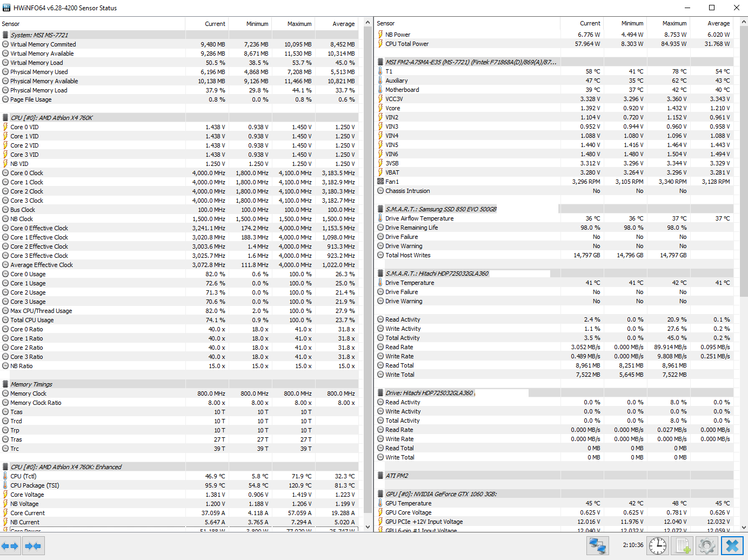Screen dimensions: 748x560
Task: Select the Motherboard temperature row
Action: coord(554,90)
